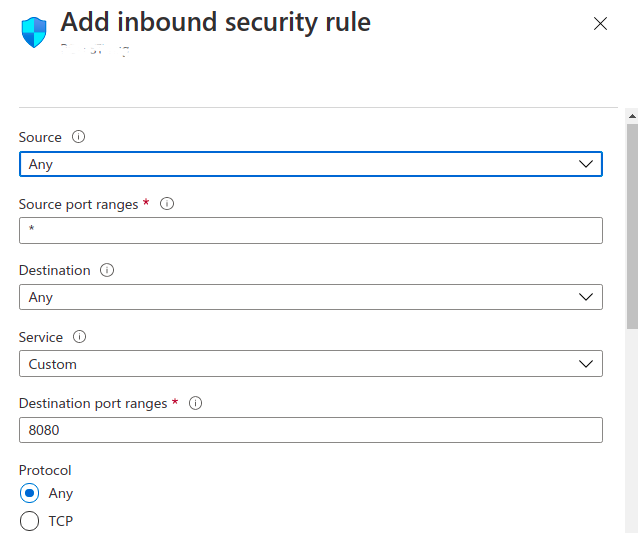Viewport: 638px width, 533px height.
Task: Click the Add inbound security rule heading
Action: point(215,22)
